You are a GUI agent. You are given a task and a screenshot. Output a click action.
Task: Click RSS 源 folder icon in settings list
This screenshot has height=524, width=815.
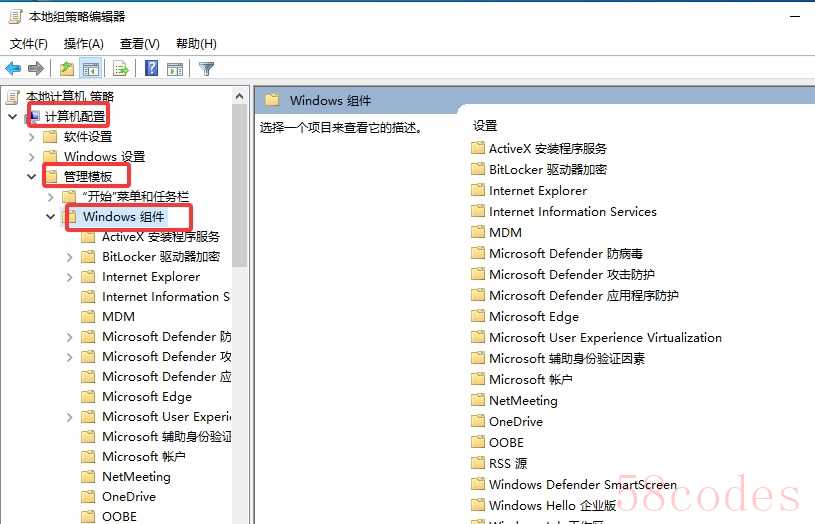(x=478, y=463)
